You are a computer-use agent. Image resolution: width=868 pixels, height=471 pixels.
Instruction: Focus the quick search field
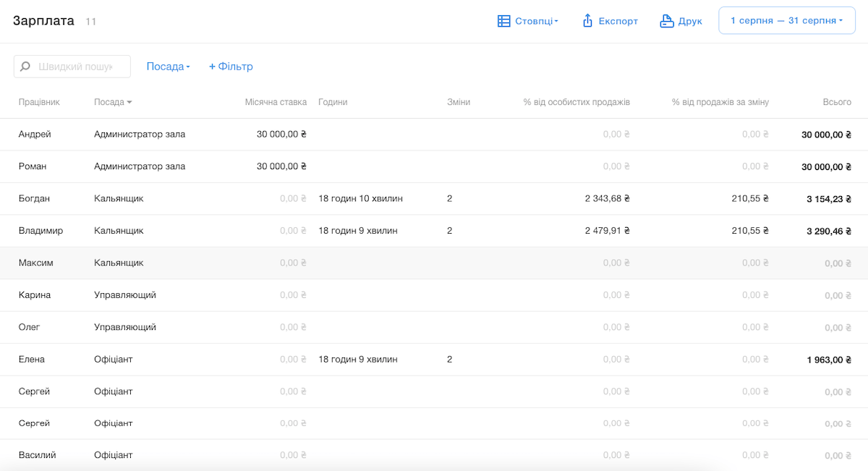(76, 67)
